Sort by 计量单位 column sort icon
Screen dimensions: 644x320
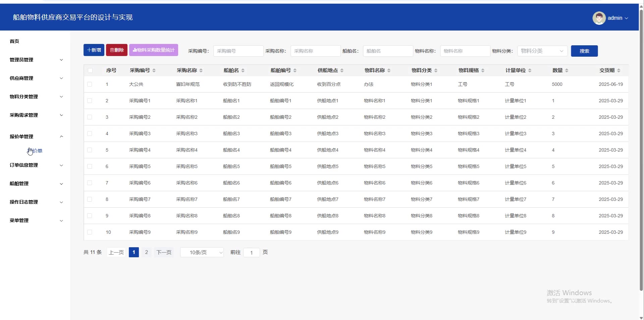pyautogui.click(x=530, y=70)
